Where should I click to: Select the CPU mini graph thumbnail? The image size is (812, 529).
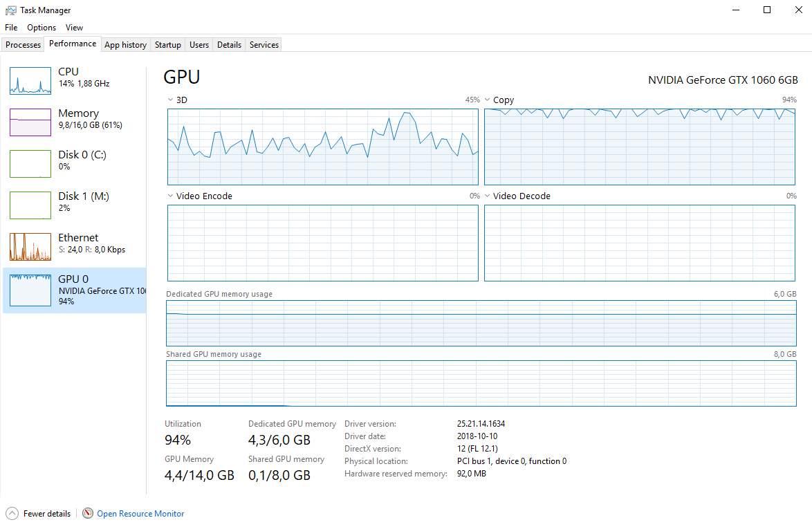pyautogui.click(x=30, y=81)
